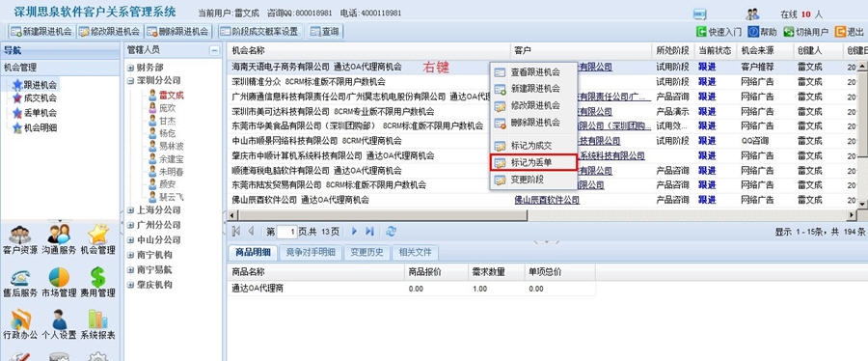Jump to the last page arrow
Viewport: 868px width, 361px height.
tap(369, 232)
